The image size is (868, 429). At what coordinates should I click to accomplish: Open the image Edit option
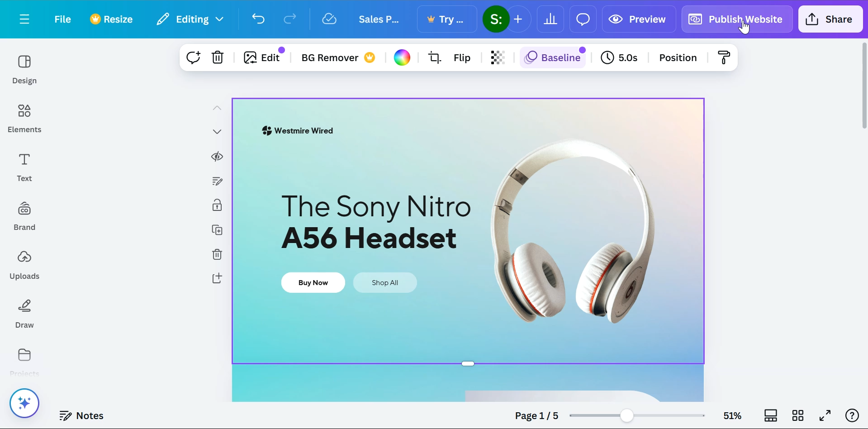262,57
